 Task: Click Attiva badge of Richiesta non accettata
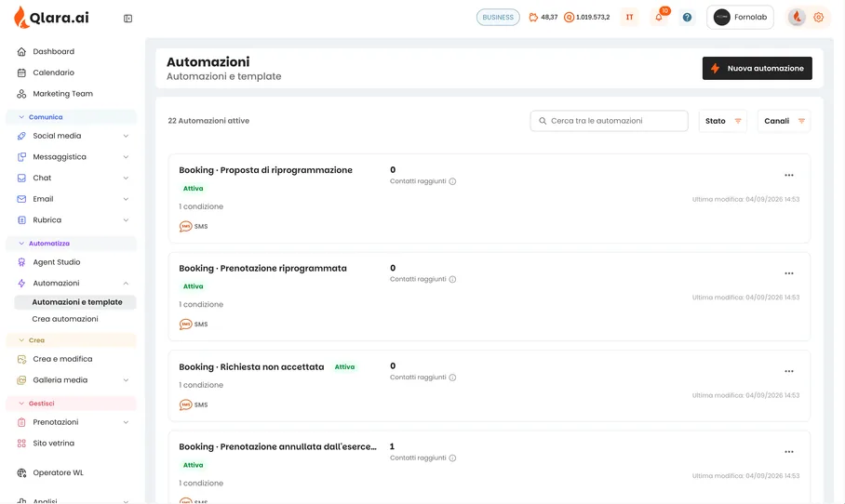click(x=344, y=366)
